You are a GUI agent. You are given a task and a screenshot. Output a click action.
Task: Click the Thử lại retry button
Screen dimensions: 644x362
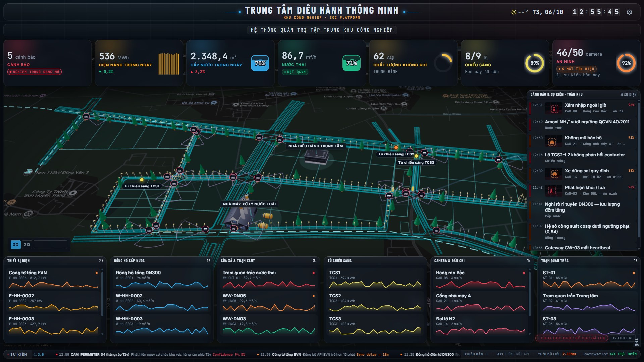tap(623, 338)
